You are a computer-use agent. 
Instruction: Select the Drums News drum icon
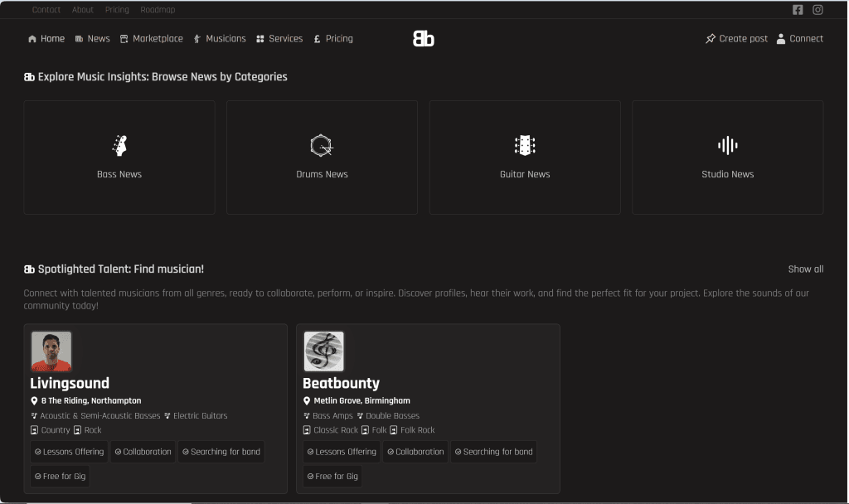[322, 146]
